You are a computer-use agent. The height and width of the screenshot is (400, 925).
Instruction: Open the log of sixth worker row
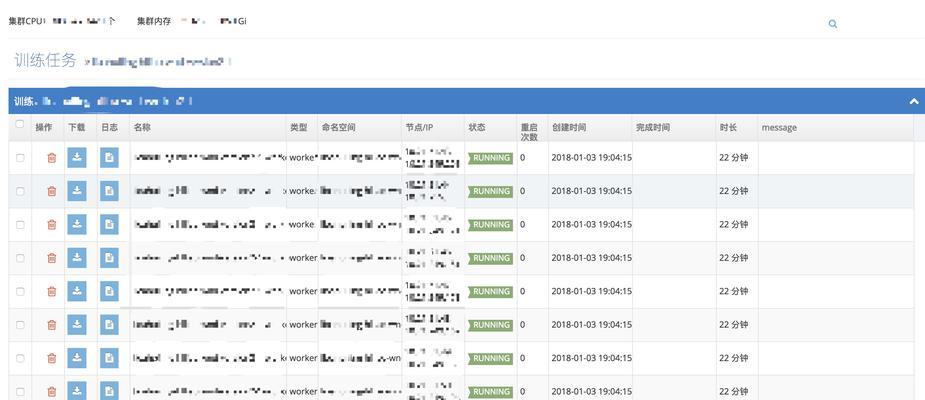point(109,324)
